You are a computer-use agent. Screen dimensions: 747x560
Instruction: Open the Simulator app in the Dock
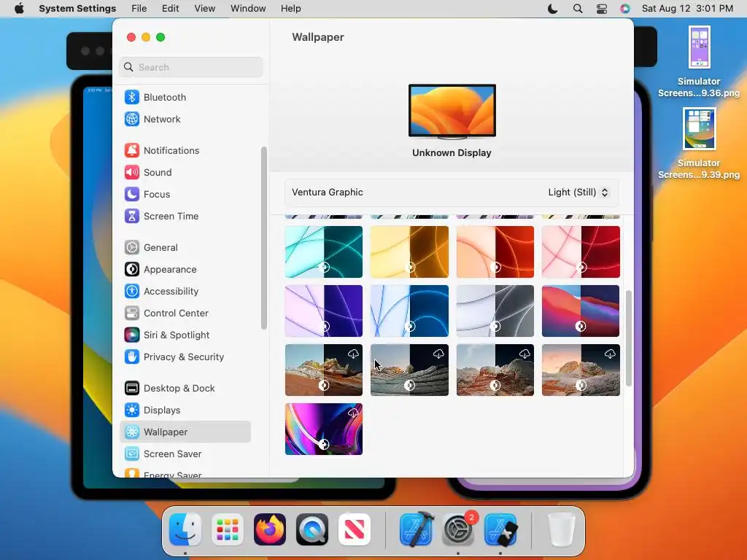[x=500, y=529]
